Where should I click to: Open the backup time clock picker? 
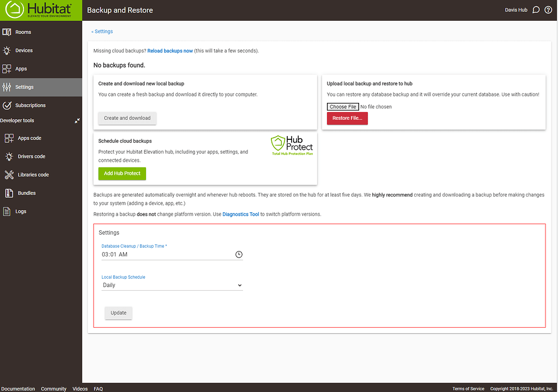(x=239, y=254)
